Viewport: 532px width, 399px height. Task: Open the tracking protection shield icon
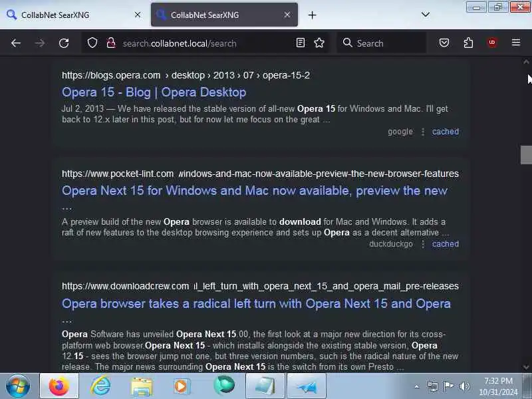tap(92, 43)
